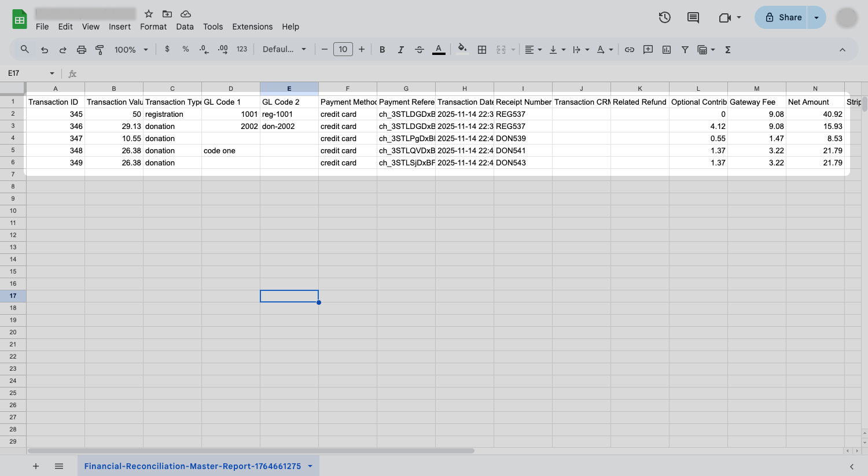Open the comments panel icon
This screenshot has height=476, width=868.
693,17
